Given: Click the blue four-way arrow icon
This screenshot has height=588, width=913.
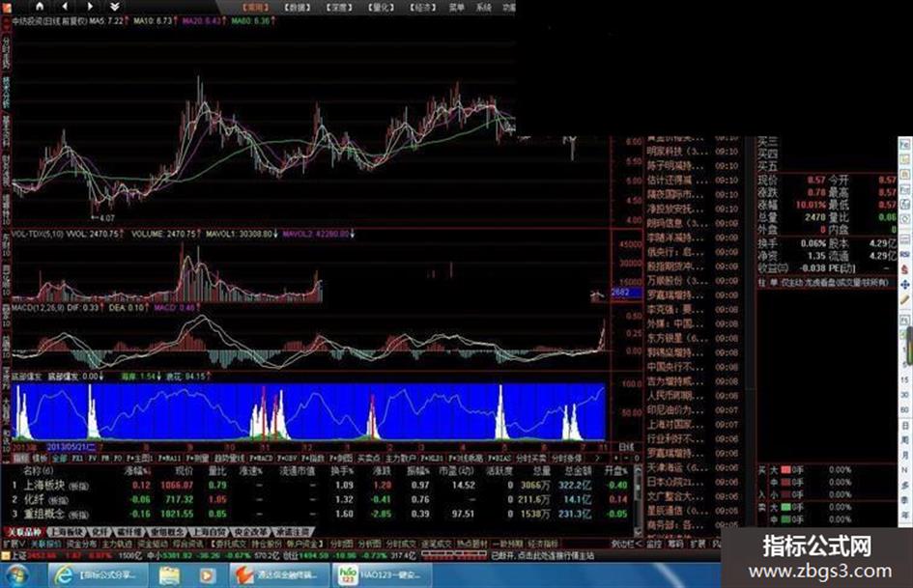Looking at the screenshot, I should click(905, 285).
